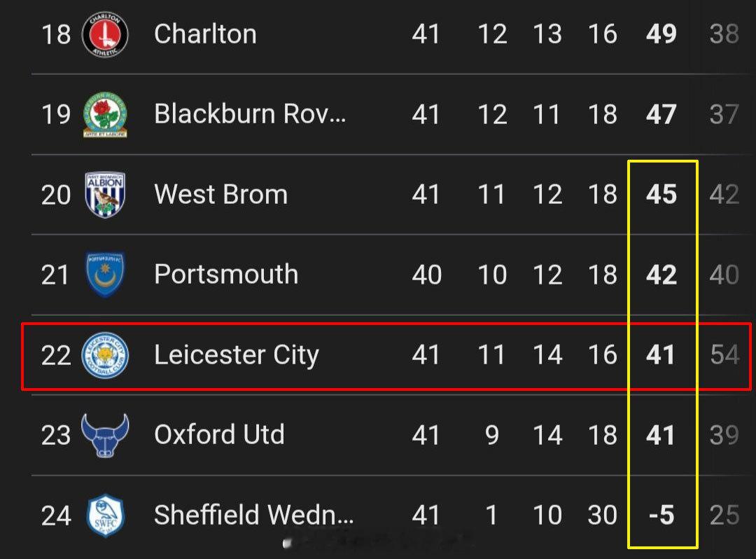Select the Leicester City team name
This screenshot has height=559, width=756.
(237, 354)
